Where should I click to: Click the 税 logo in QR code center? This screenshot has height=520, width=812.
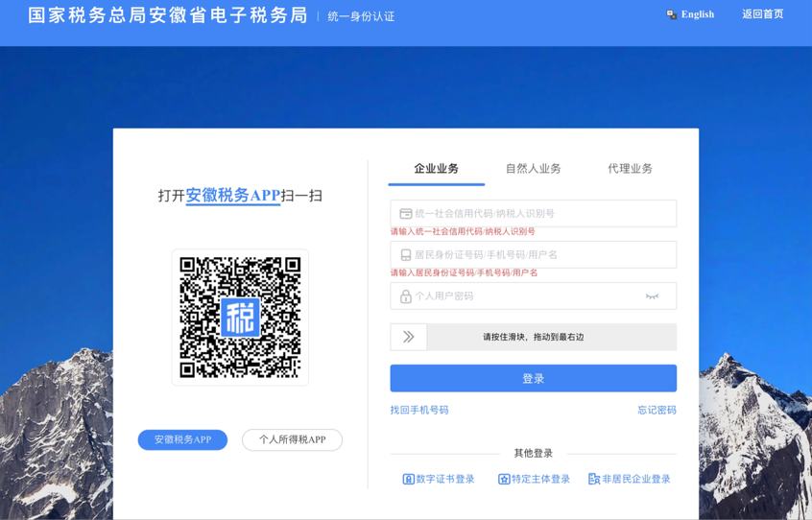240,318
